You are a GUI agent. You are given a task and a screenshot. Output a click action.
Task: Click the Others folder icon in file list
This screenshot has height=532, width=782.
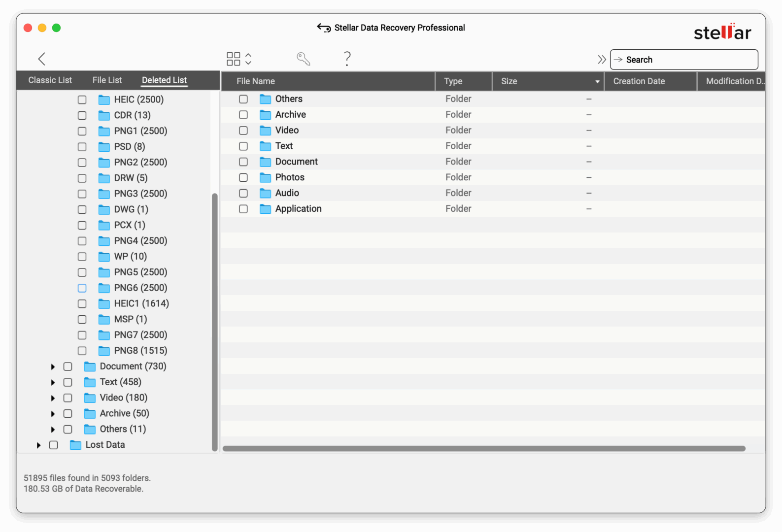(266, 99)
